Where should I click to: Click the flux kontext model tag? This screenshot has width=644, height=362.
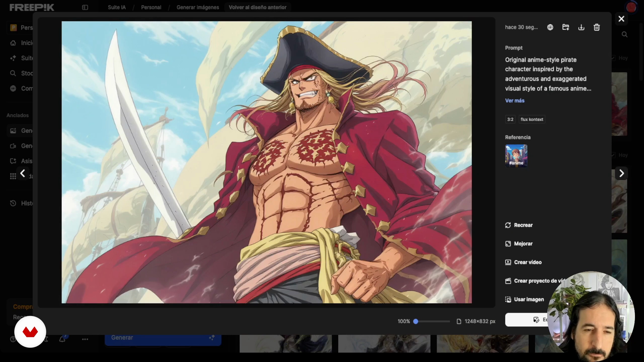tap(532, 119)
